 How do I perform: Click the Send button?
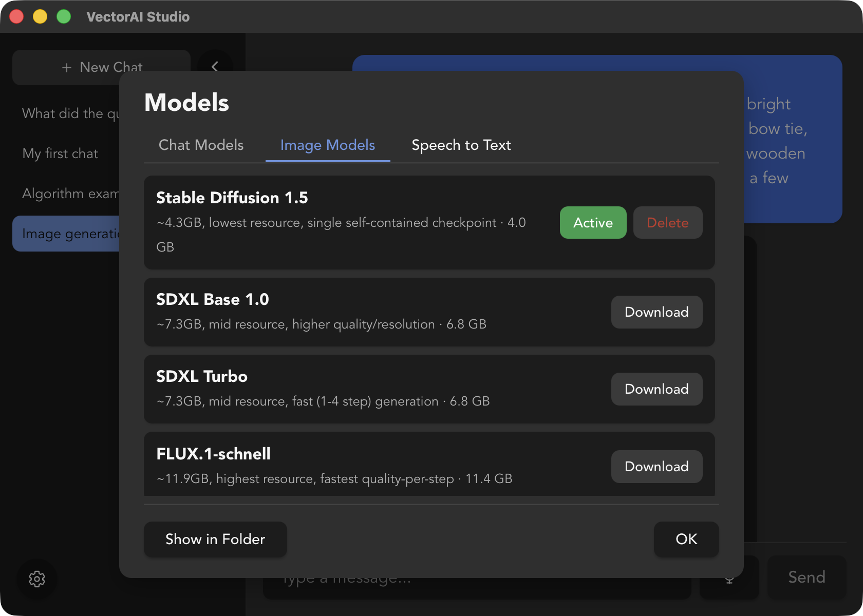(806, 577)
